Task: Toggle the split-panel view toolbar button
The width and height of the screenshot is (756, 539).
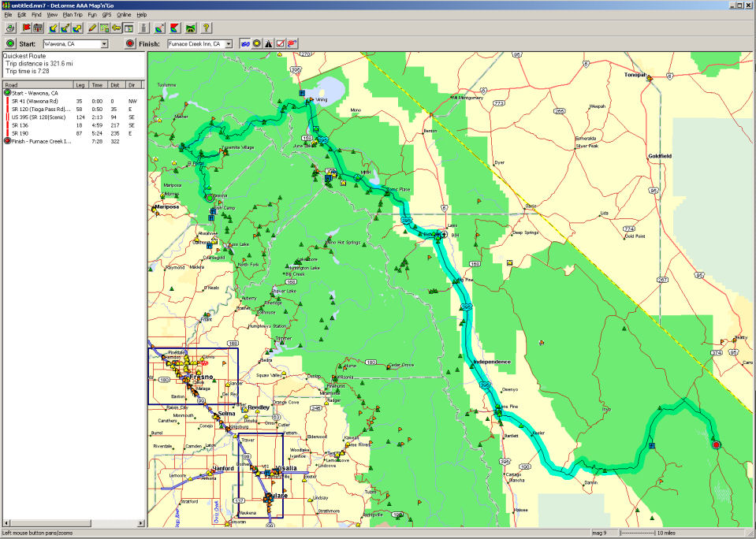Action: click(x=128, y=28)
